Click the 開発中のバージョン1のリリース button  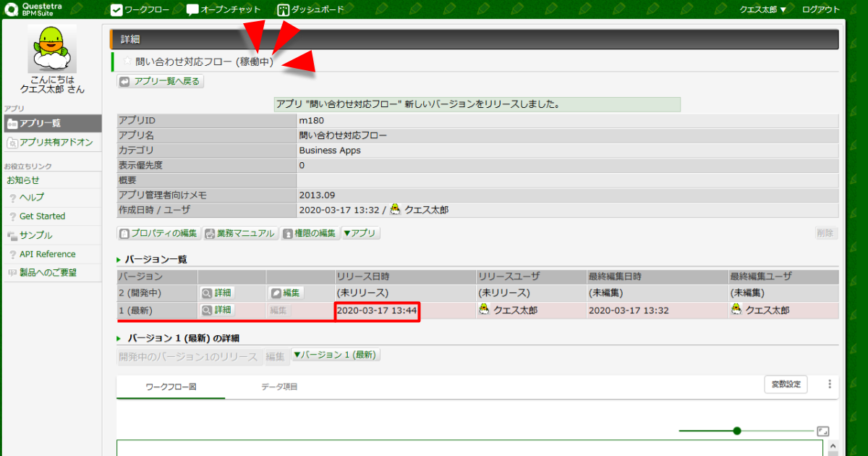[x=188, y=357]
